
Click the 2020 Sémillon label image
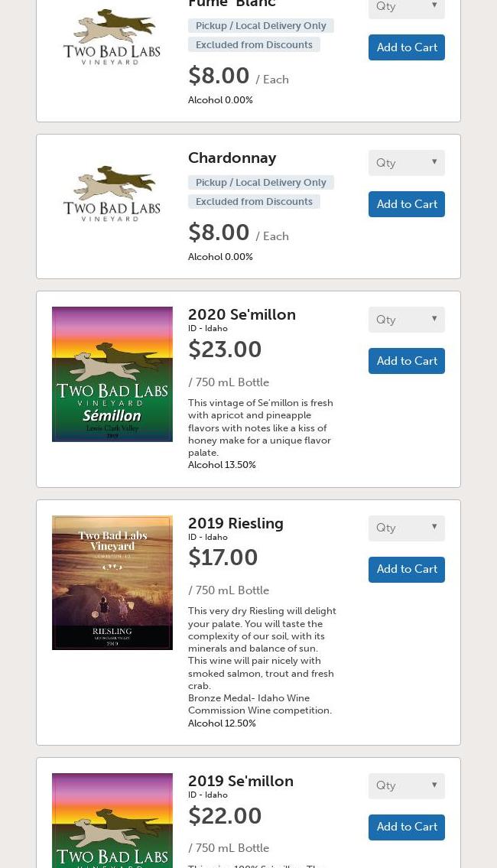coord(112,374)
